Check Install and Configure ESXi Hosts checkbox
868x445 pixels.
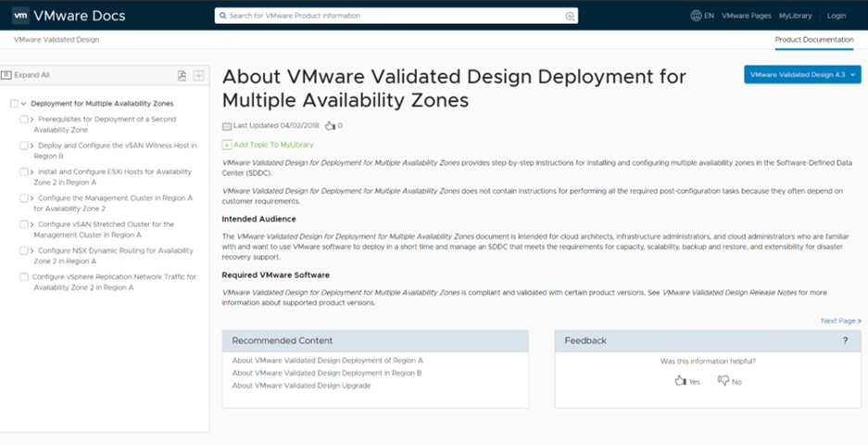24,172
